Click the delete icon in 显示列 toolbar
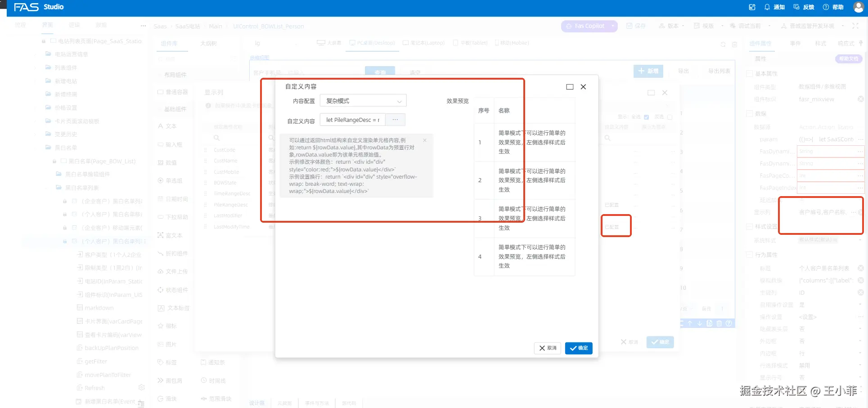The height and width of the screenshot is (408, 868). tap(719, 323)
